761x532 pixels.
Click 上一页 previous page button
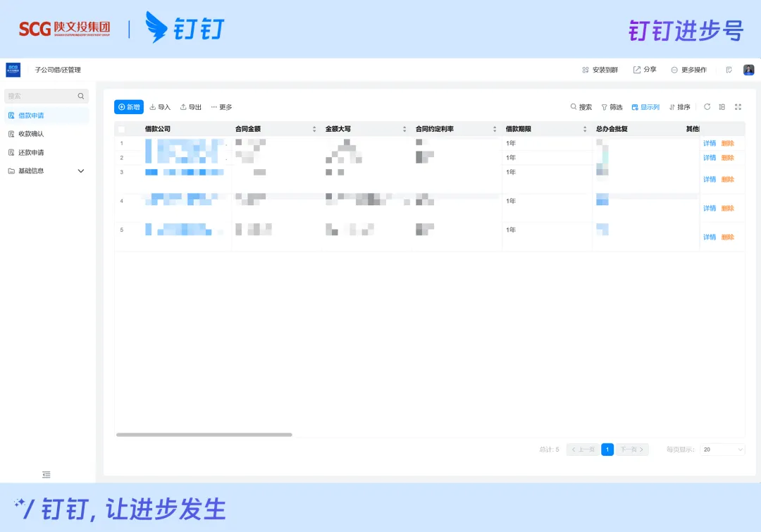[x=583, y=450]
